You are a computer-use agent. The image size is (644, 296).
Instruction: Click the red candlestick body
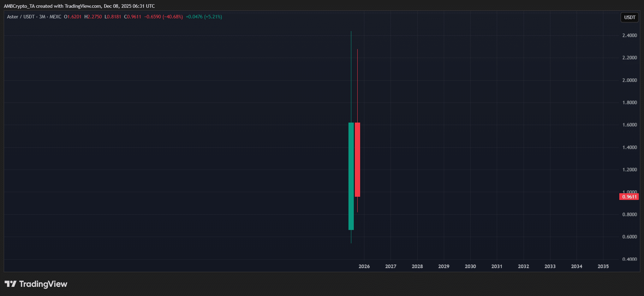(357, 159)
